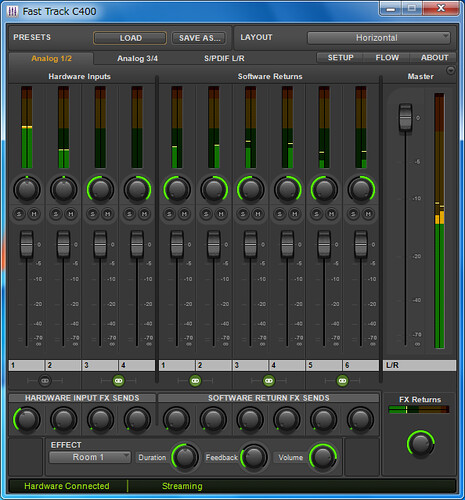Click pan knob of Hardware Input 1
Viewport: 465px width, 500px height.
pos(27,189)
